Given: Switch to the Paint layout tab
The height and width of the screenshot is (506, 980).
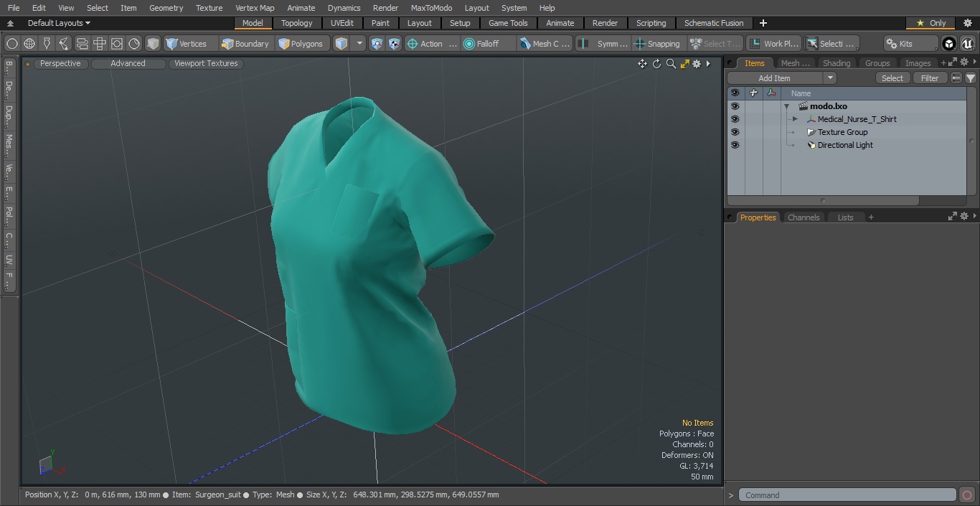Looking at the screenshot, I should point(380,23).
